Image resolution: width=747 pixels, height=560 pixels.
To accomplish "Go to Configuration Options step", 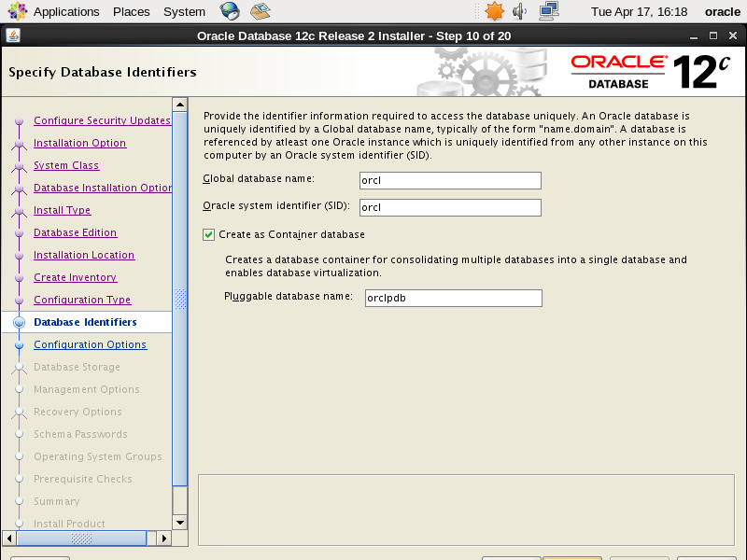I will coord(91,344).
